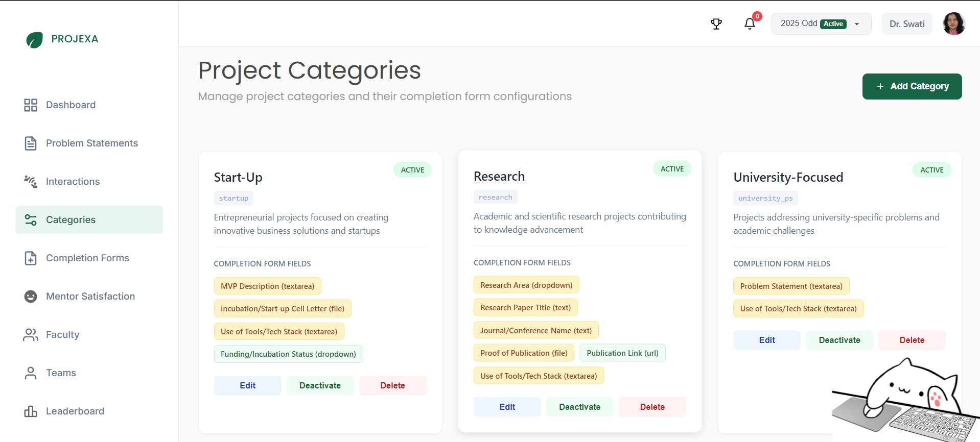The image size is (980, 442).
Task: Open the Leaderboard page
Action: [89, 411]
